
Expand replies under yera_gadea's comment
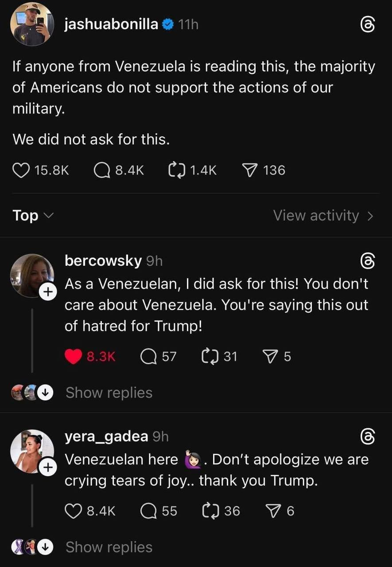click(x=109, y=548)
